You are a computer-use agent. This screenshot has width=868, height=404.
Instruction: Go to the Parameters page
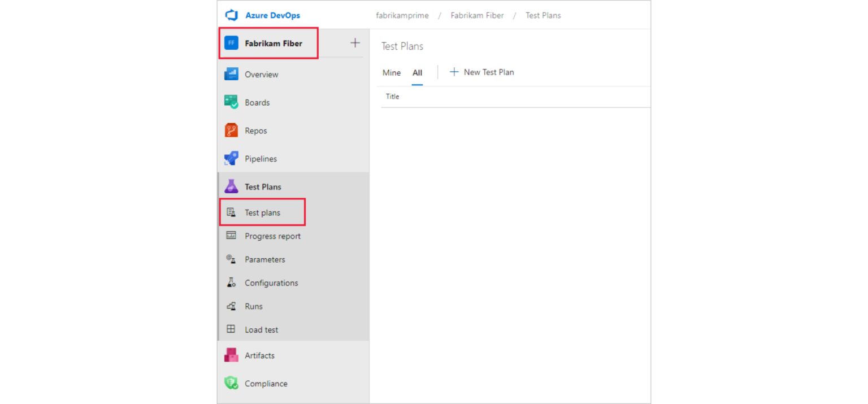tap(264, 259)
